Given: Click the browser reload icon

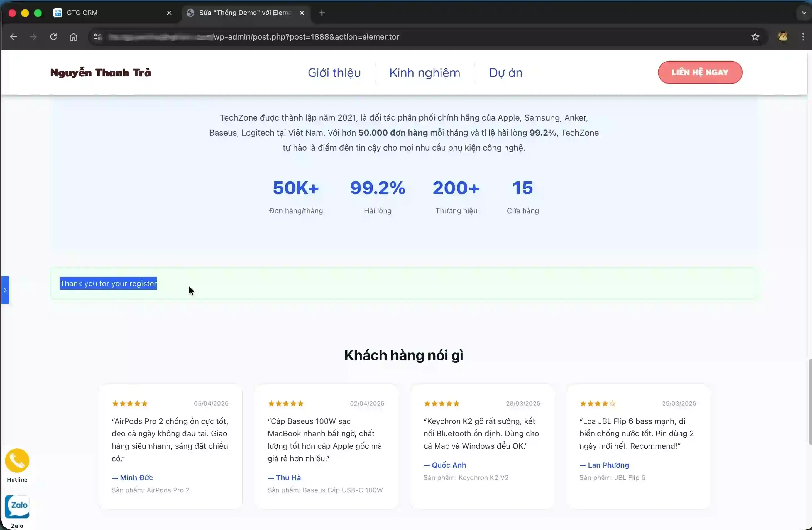Looking at the screenshot, I should pyautogui.click(x=53, y=37).
